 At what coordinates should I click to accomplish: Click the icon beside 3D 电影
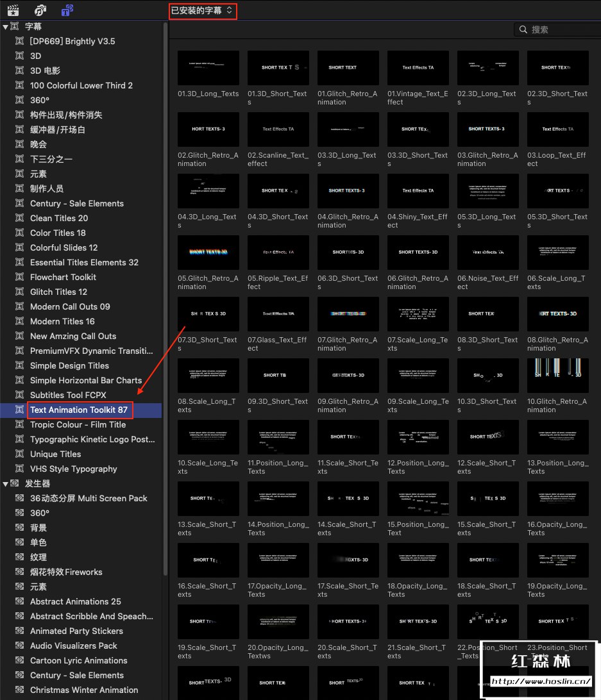20,71
